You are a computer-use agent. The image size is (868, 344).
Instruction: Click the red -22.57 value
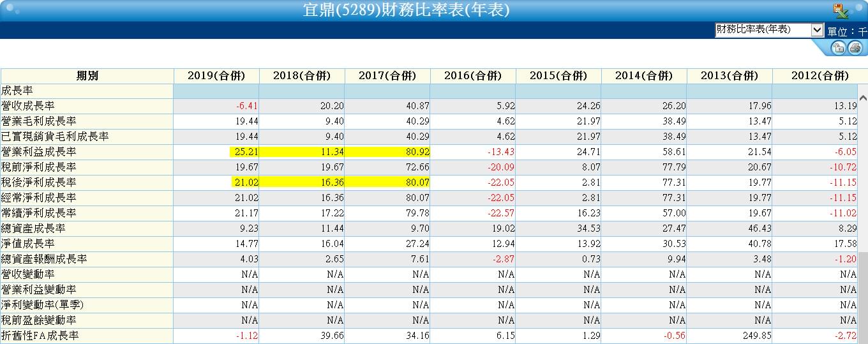501,214
